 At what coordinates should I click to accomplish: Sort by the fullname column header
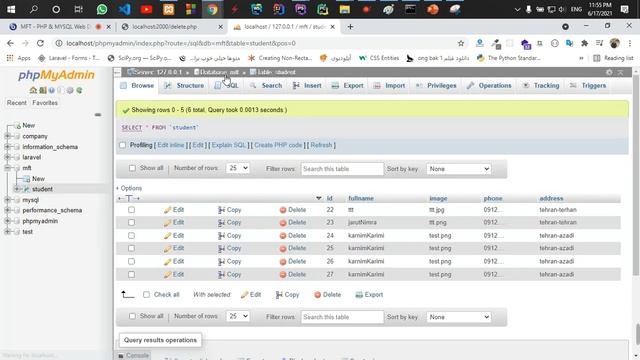coord(361,198)
